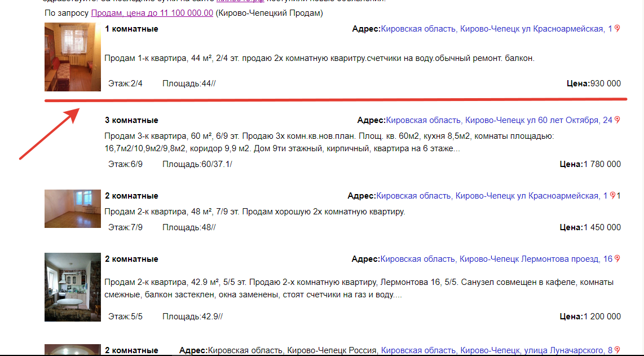644x356 pixels.
Task: Click '2 комнатные' title above 48 м² description
Action: 131,196
